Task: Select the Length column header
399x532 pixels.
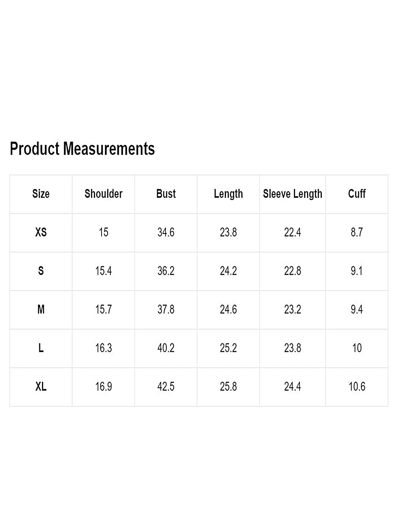Action: click(228, 194)
